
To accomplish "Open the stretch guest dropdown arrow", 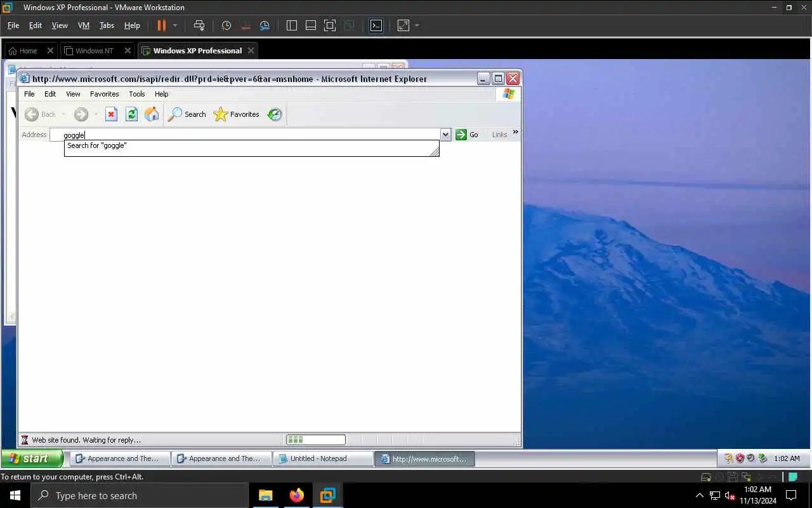I will click(x=417, y=25).
